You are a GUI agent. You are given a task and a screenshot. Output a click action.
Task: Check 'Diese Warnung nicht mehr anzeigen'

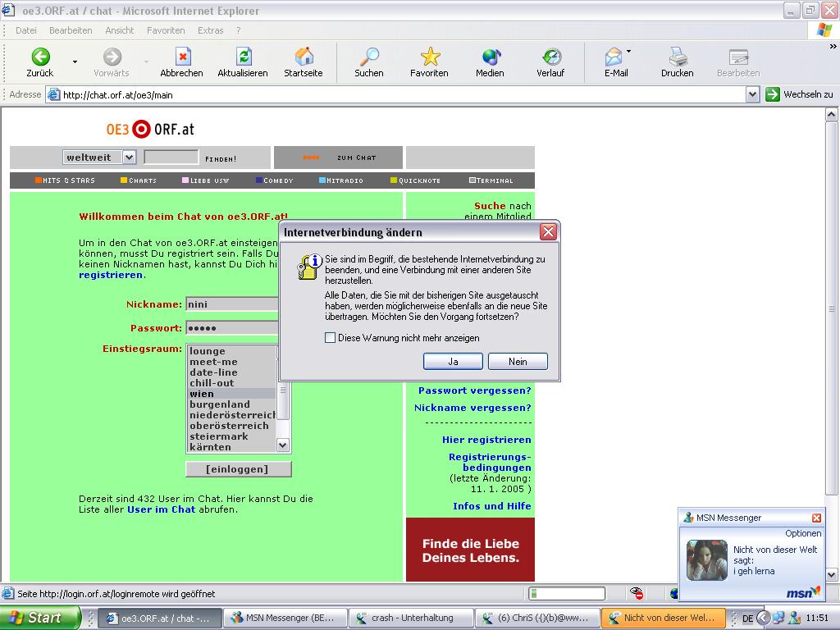tap(330, 337)
